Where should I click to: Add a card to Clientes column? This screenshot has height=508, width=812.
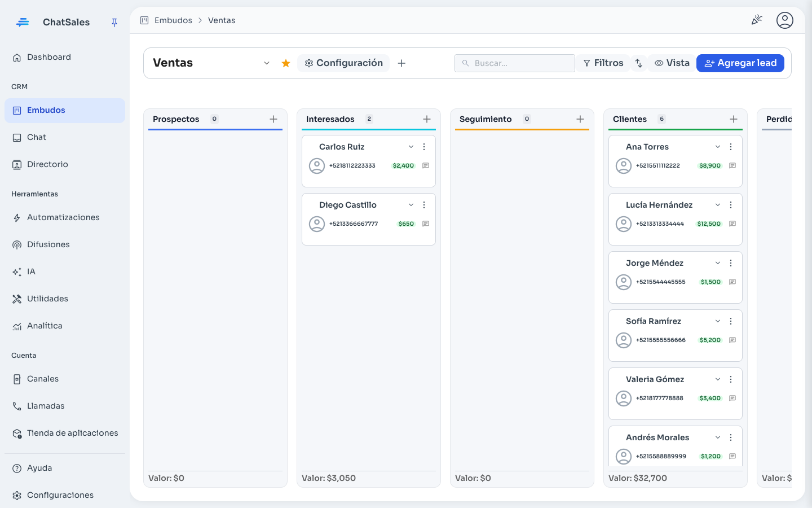click(734, 119)
